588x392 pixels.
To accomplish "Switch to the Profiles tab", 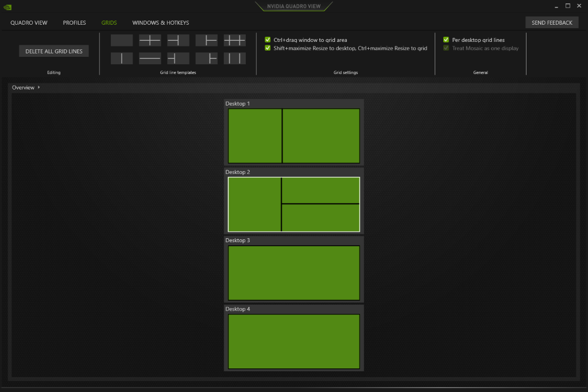I will tap(74, 22).
